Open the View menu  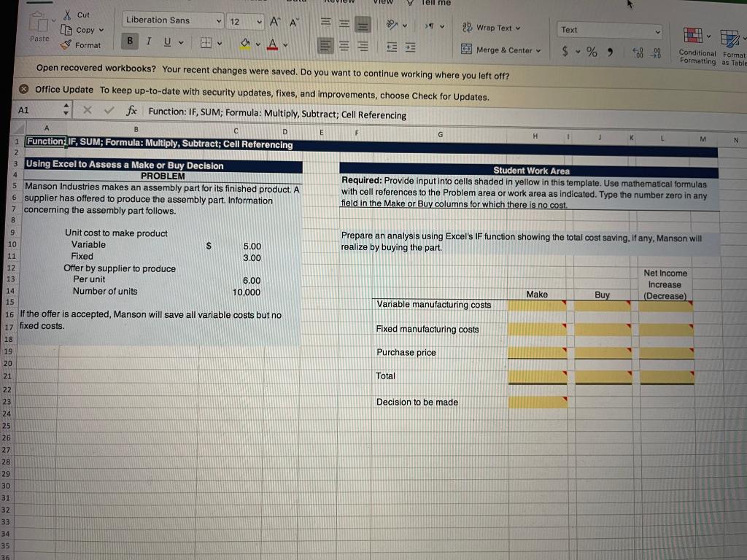click(x=383, y=2)
